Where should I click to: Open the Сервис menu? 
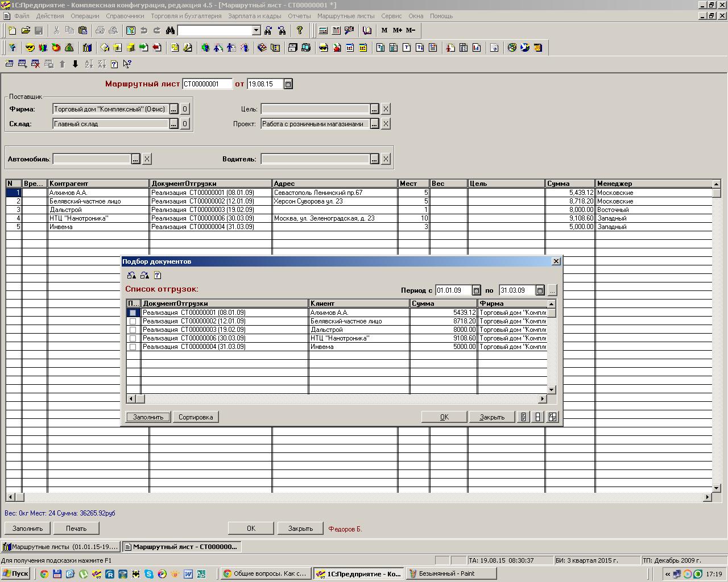[391, 16]
